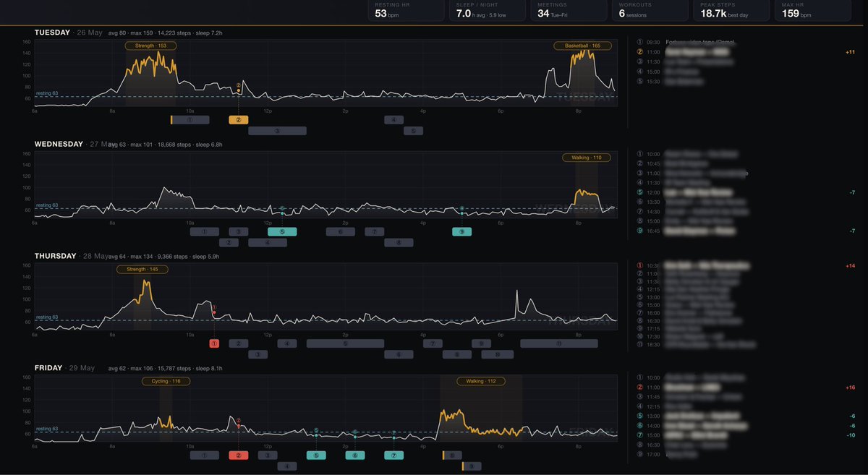Select Thursday's long evening meeting block 11

(558, 343)
